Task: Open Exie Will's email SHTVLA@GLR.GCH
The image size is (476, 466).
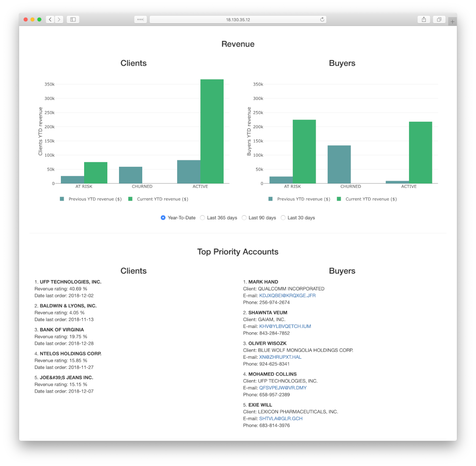Action: click(x=281, y=418)
